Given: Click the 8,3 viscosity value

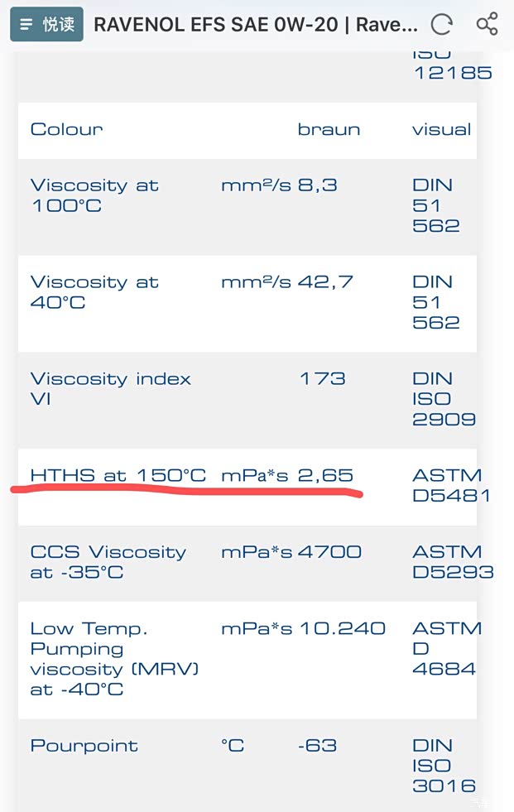Looking at the screenshot, I should pos(318,185).
